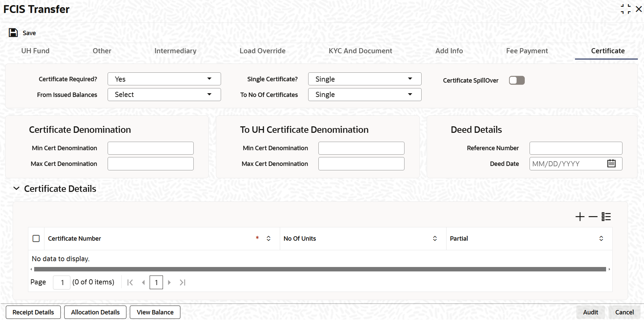Click the Page number input box
This screenshot has height=324, width=644.
click(x=62, y=282)
